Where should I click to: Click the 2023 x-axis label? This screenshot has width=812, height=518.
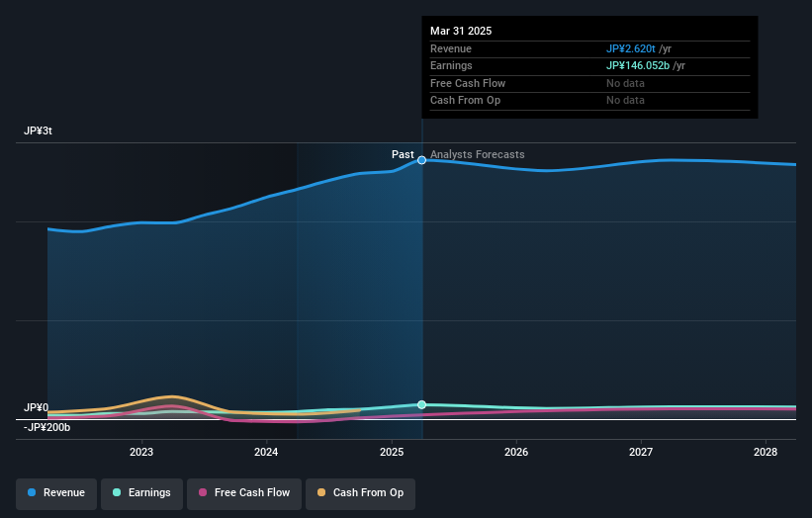coord(141,453)
